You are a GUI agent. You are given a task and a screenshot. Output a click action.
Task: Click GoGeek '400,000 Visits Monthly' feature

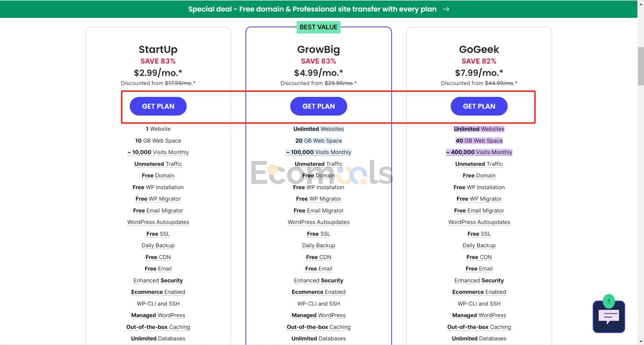coord(479,152)
